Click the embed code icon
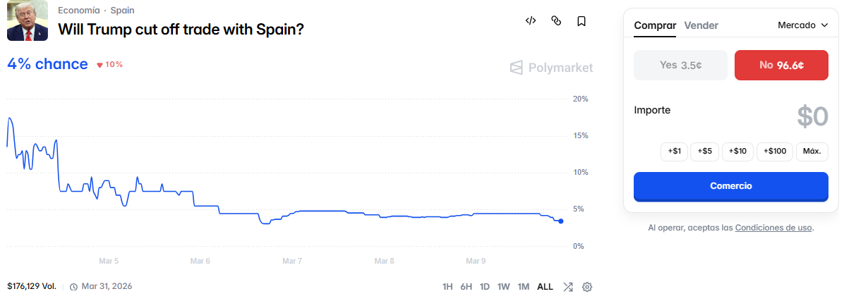 (531, 21)
